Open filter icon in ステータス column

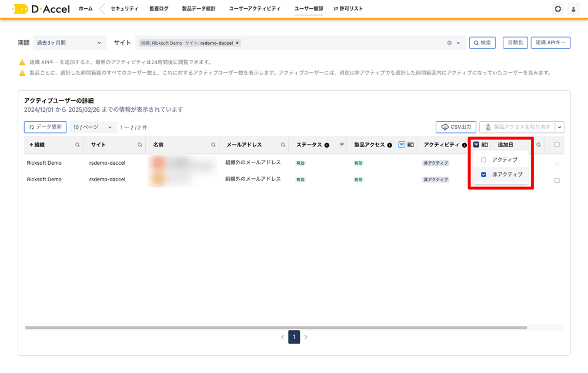click(x=342, y=145)
